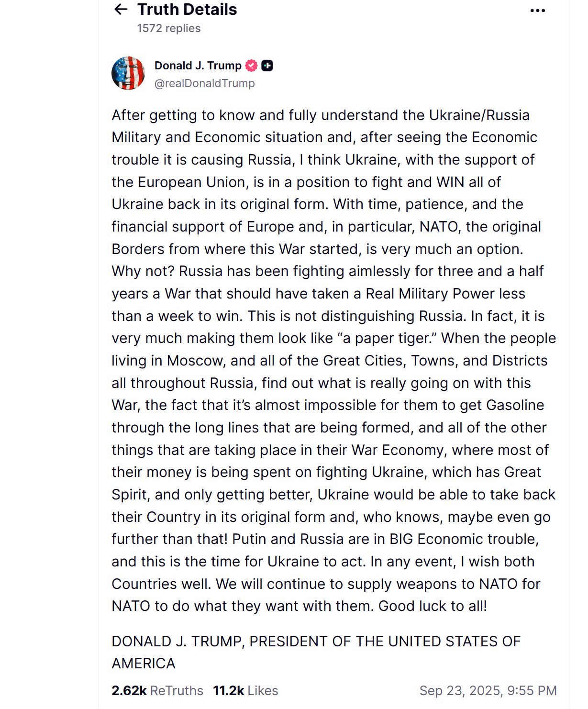Image resolution: width=588 pixels, height=709 pixels.
Task: View the 11.2k Likes list
Action: (x=245, y=690)
